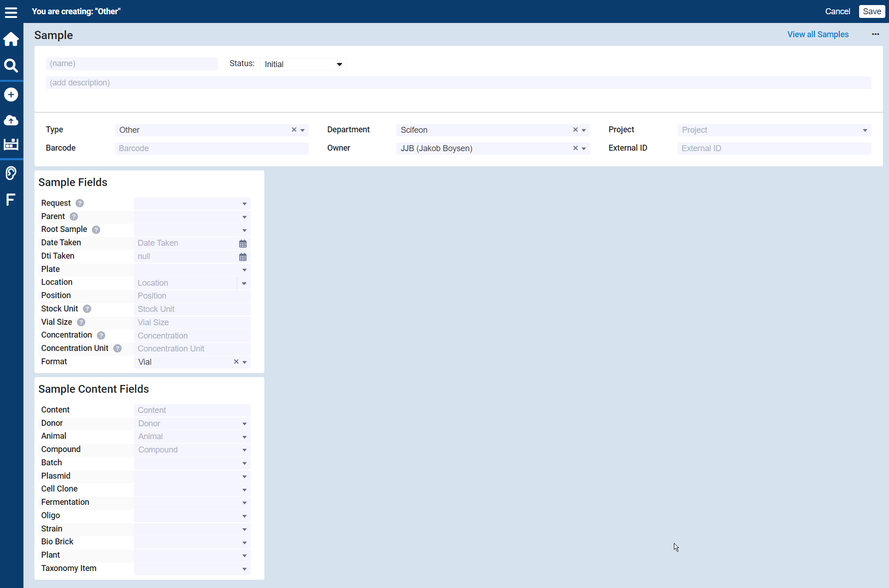The height and width of the screenshot is (588, 889).
Task: Open the Date Taken calendar picker
Action: pos(243,243)
